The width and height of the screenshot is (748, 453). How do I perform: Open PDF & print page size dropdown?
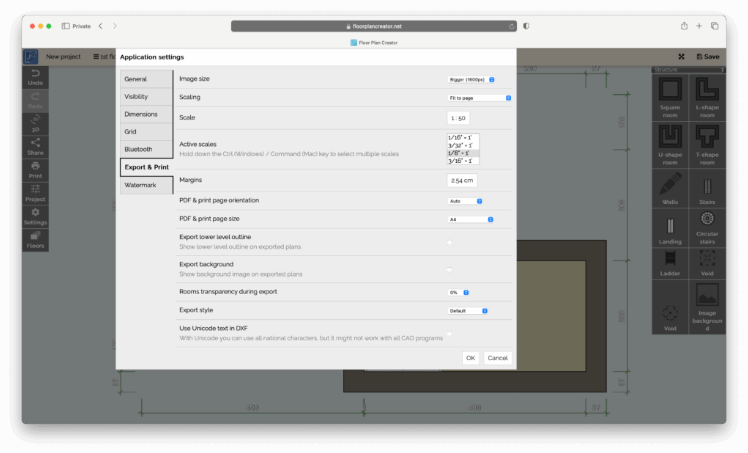coord(471,219)
